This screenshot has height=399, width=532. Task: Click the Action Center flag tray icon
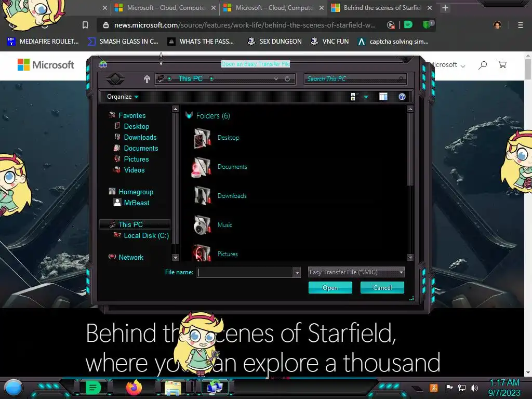pos(449,388)
